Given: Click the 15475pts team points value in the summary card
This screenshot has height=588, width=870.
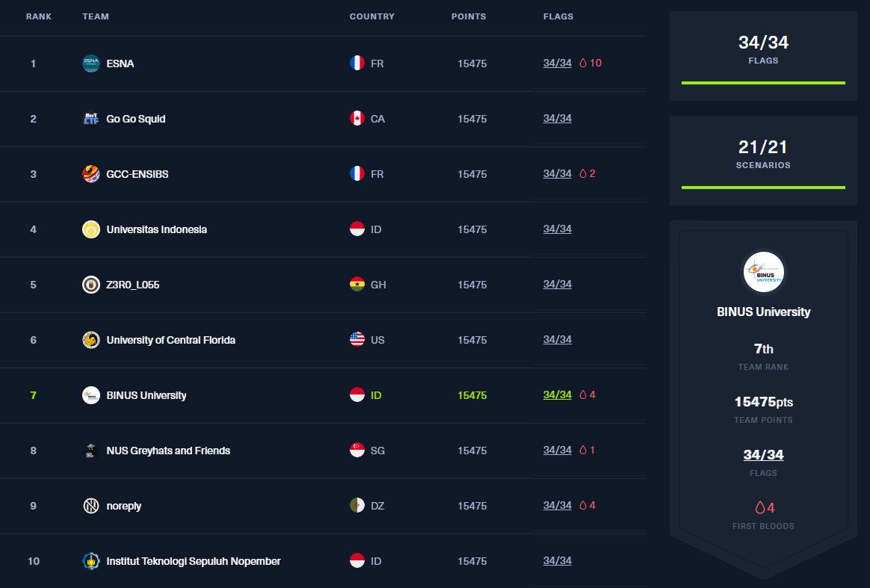Looking at the screenshot, I should pos(763,402).
